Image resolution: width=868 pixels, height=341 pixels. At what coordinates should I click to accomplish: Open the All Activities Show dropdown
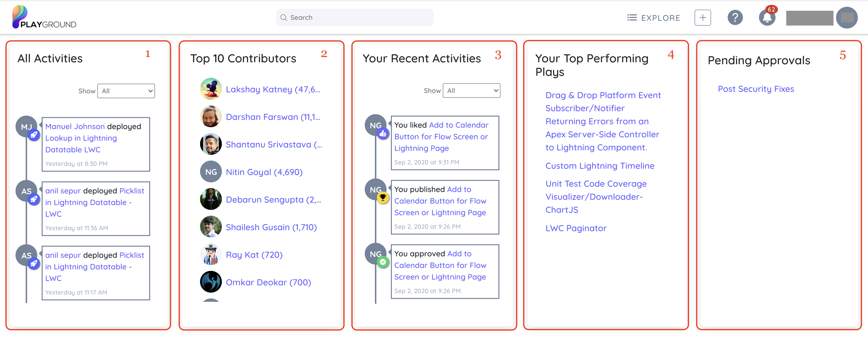[126, 91]
